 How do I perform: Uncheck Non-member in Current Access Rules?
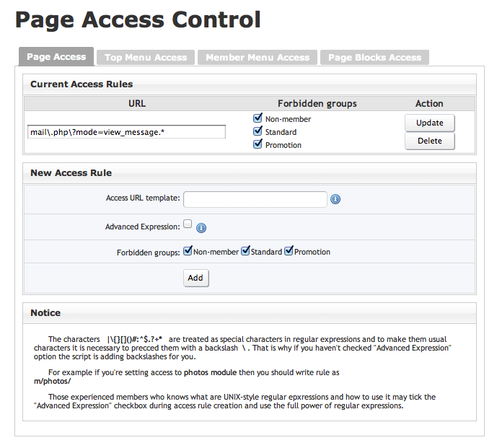pyautogui.click(x=258, y=118)
